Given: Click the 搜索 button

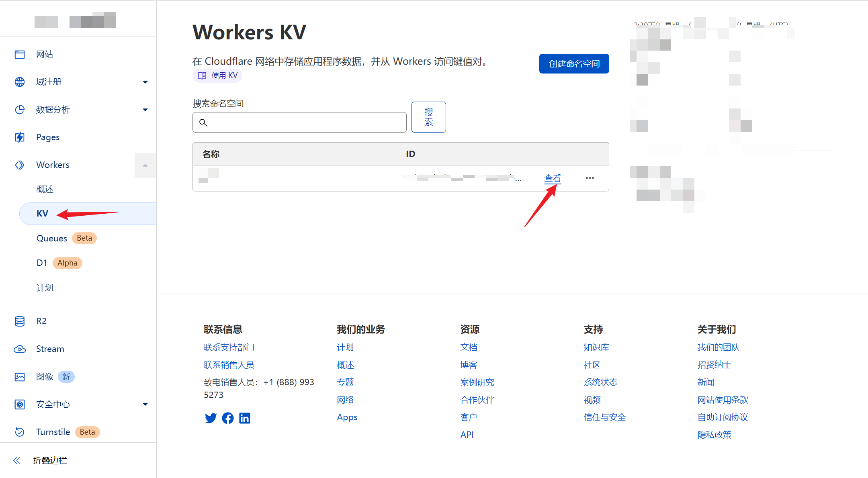Looking at the screenshot, I should (x=429, y=117).
